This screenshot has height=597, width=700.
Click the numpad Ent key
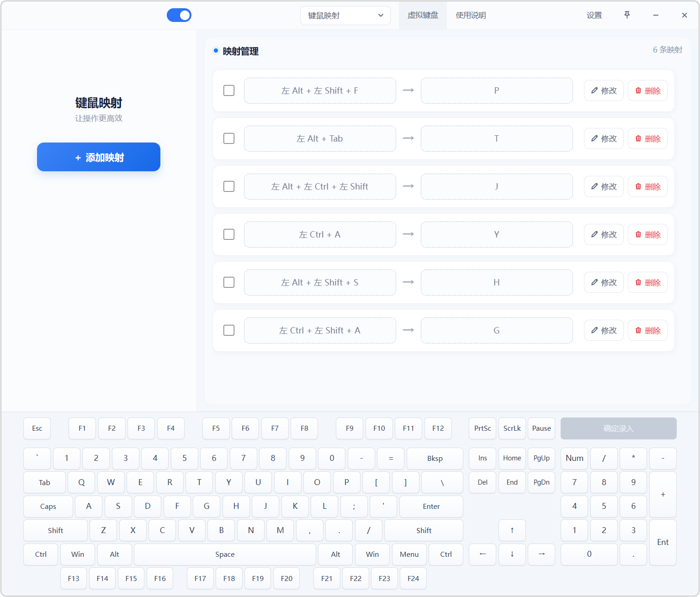tap(663, 542)
